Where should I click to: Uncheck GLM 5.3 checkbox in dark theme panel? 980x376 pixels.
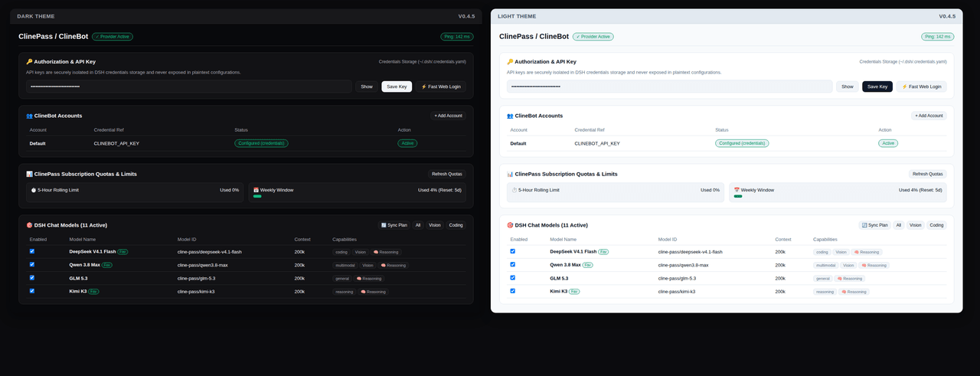point(32,278)
